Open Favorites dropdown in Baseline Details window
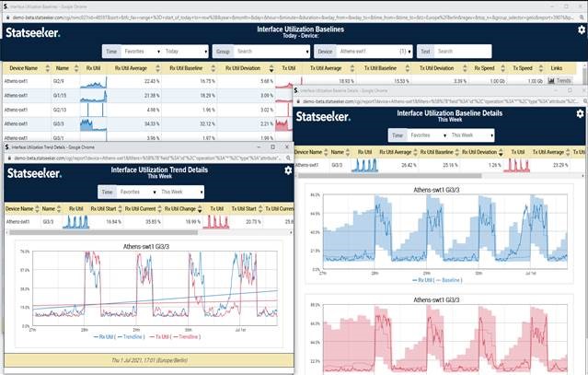Screen dimensions: 588x375 [428, 135]
